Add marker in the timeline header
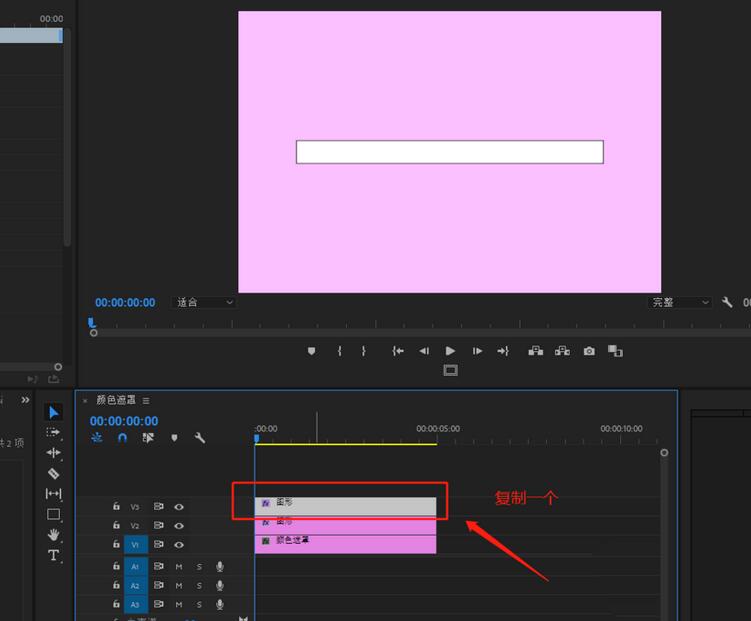Viewport: 751px width, 621px height. coord(174,438)
